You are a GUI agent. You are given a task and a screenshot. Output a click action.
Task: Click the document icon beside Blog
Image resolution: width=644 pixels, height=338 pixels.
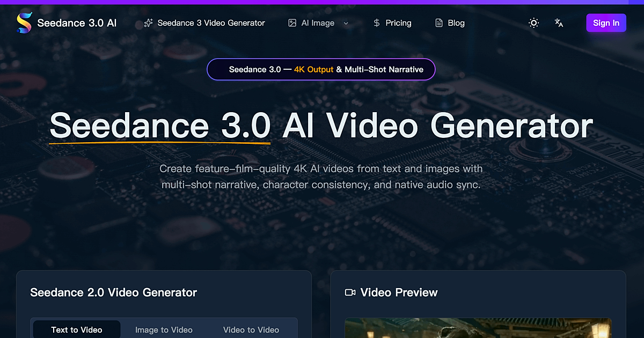(439, 23)
